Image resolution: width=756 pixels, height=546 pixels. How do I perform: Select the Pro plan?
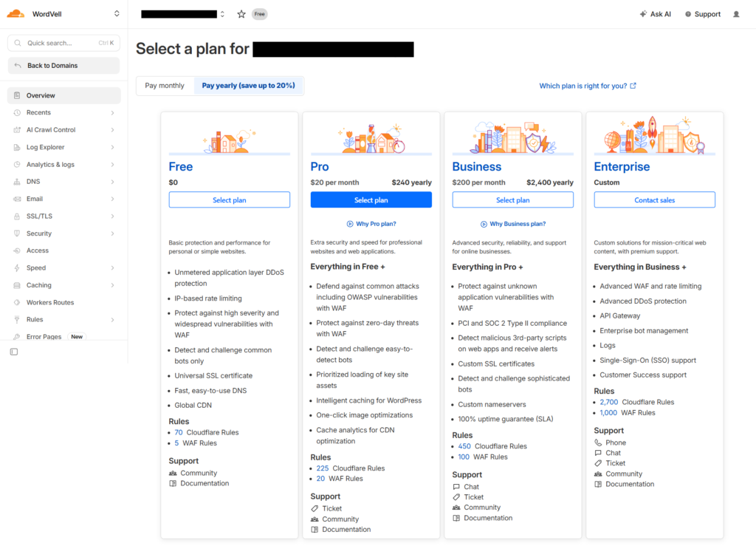tap(371, 199)
